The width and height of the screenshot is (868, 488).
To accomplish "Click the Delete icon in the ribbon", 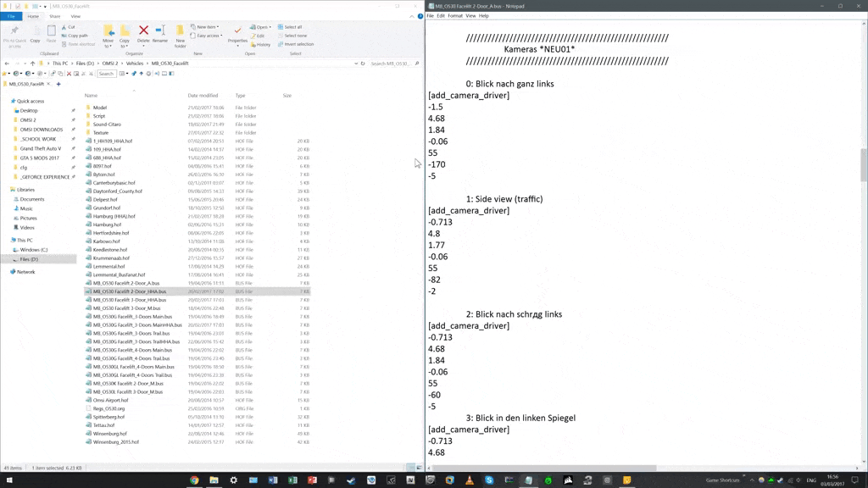I will click(x=143, y=34).
